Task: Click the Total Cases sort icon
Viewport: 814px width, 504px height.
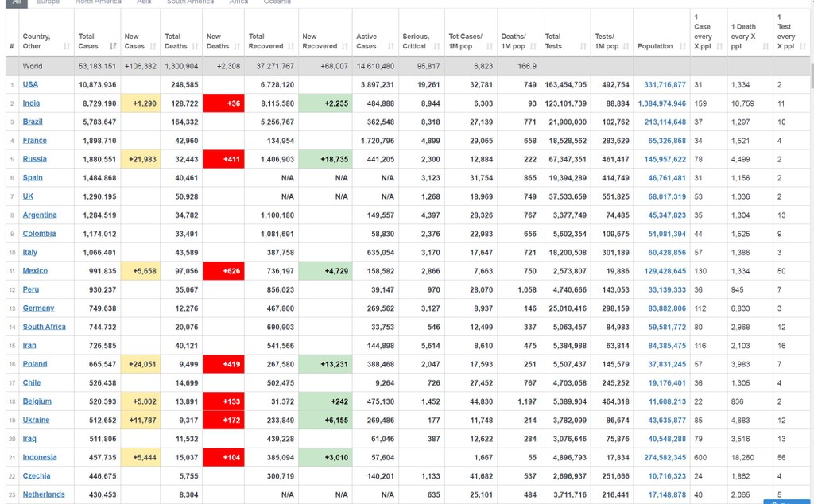Action: 113,47
